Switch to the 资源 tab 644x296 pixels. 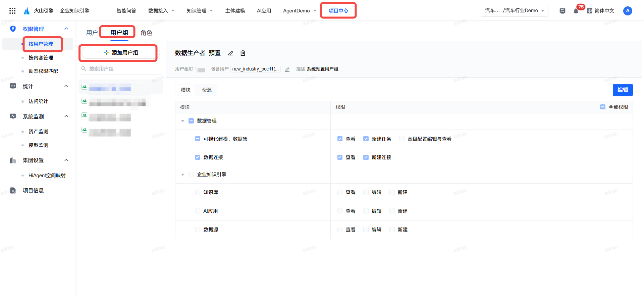207,90
